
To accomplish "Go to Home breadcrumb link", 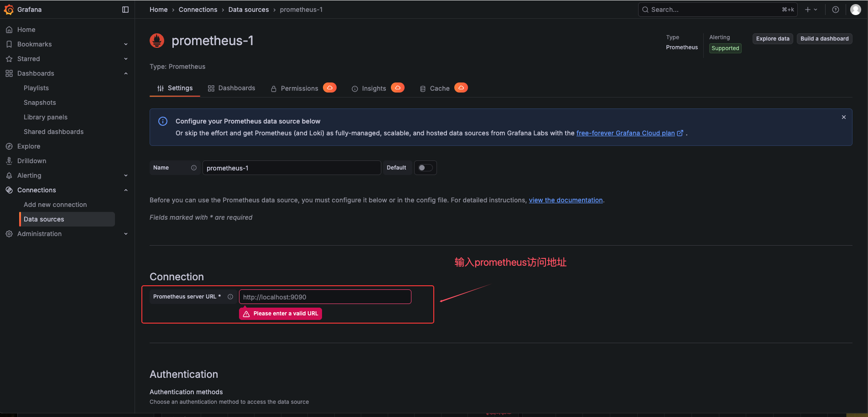I will pyautogui.click(x=159, y=10).
